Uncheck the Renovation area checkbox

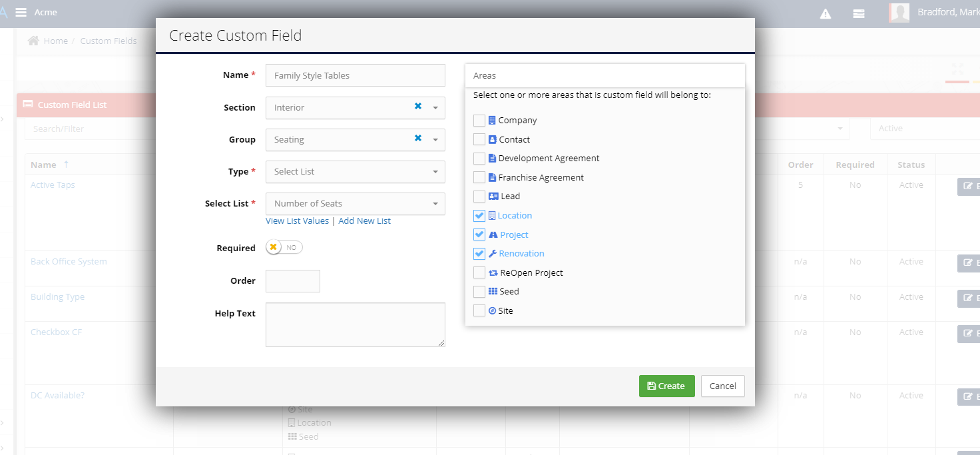(479, 254)
